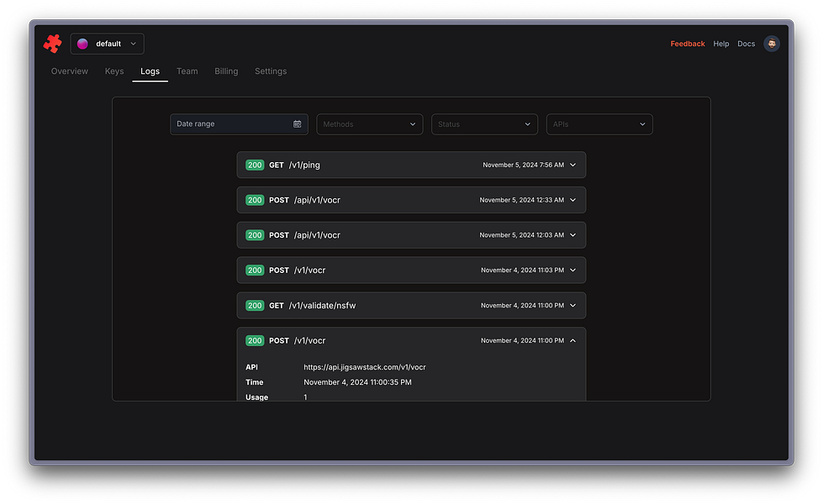Open the Settings tab
This screenshot has width=823, height=504.
pos(271,71)
